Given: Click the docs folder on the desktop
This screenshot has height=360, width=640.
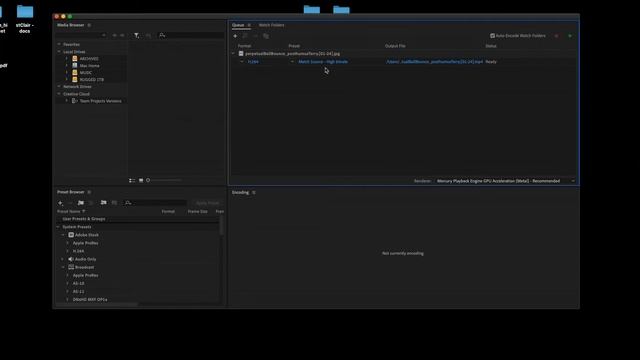Looking at the screenshot, I should (25, 18).
